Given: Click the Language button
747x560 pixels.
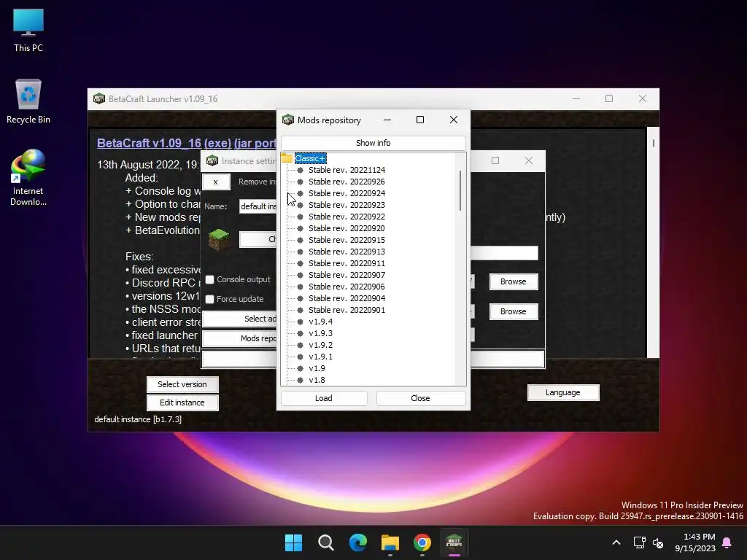Looking at the screenshot, I should coord(563,392).
